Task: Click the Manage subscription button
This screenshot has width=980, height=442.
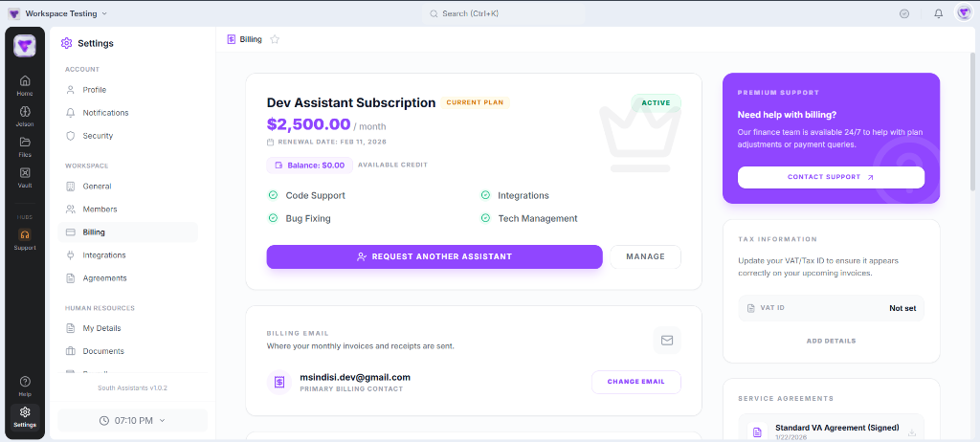Action: pyautogui.click(x=645, y=256)
